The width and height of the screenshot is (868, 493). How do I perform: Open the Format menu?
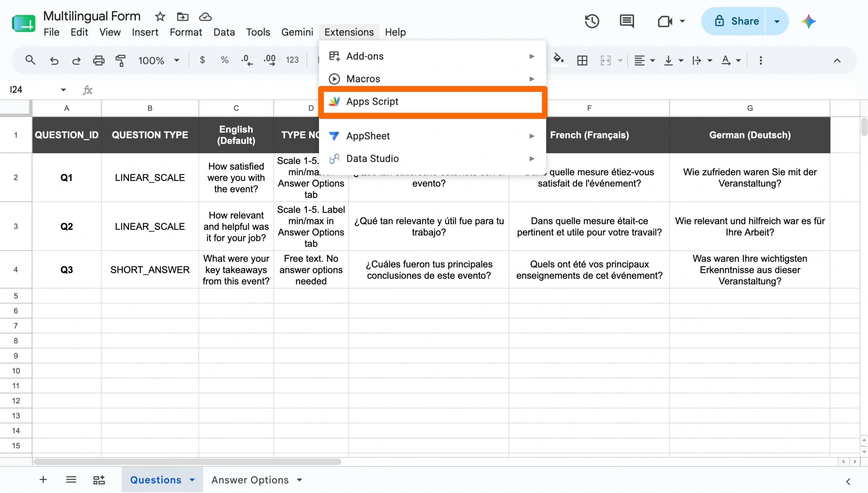(x=186, y=32)
